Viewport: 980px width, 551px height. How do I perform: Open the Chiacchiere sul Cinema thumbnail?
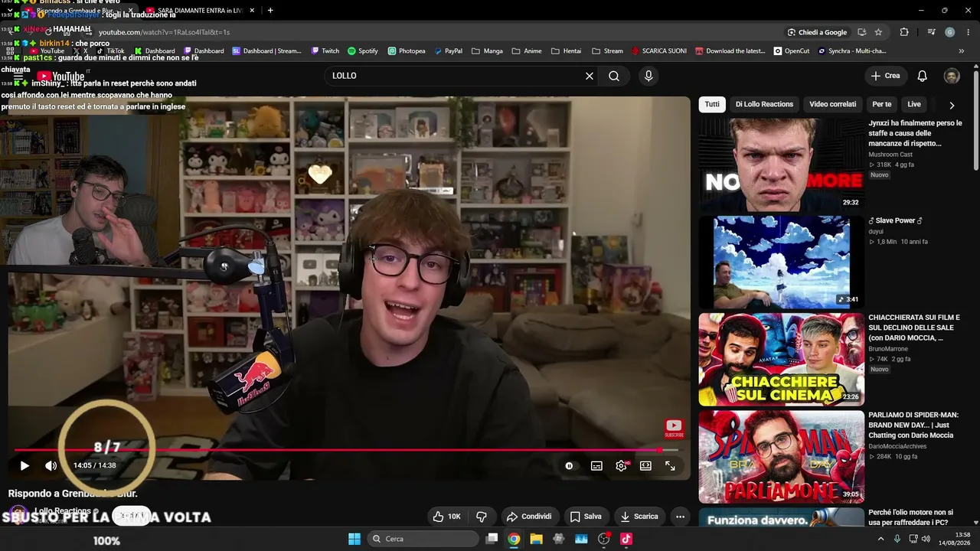point(781,360)
